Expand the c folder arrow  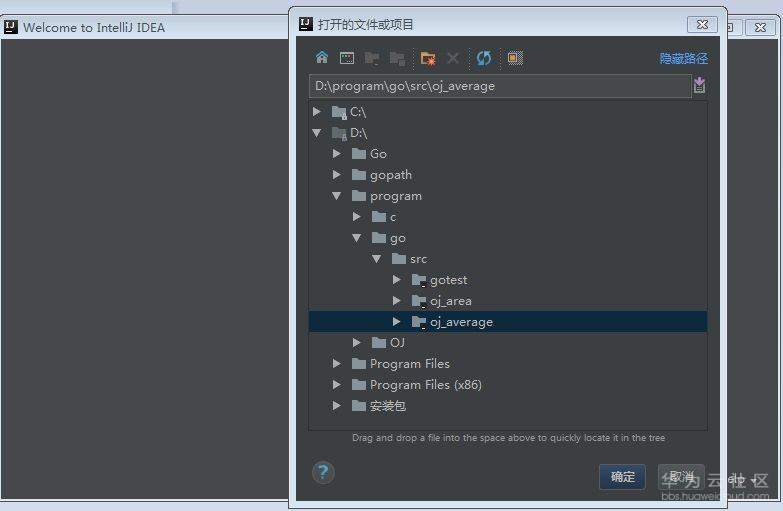tap(357, 217)
